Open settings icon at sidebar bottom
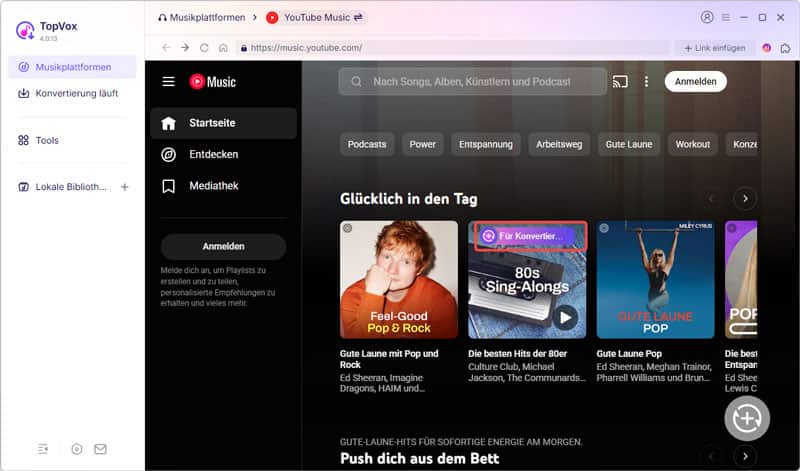Screen dimensions: 800x471 coord(77,449)
